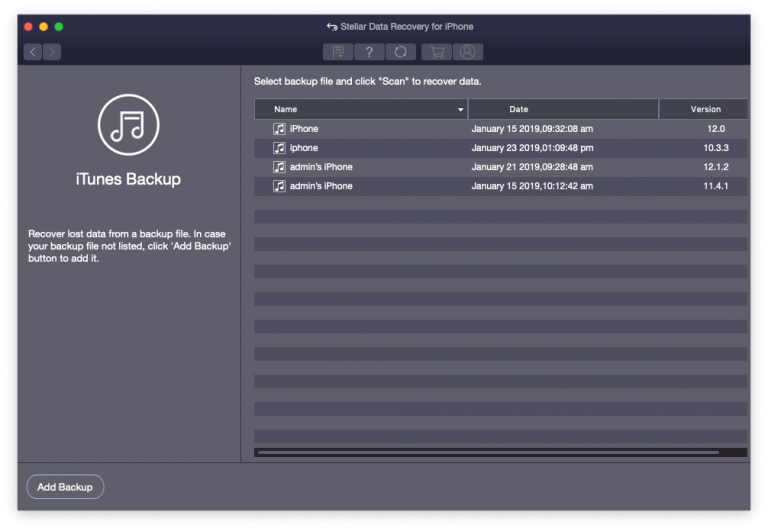
Task: Click version 10.3.3 cell
Action: point(716,148)
